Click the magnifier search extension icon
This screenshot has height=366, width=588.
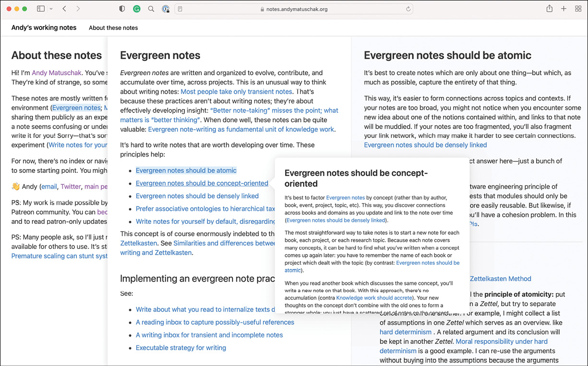pos(151,9)
